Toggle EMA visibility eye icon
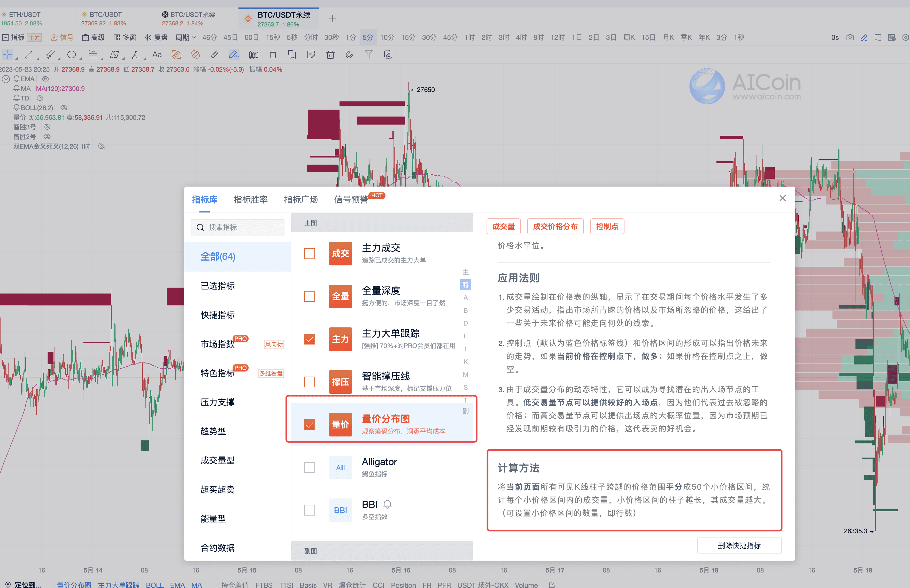The width and height of the screenshot is (910, 588). tap(45, 79)
